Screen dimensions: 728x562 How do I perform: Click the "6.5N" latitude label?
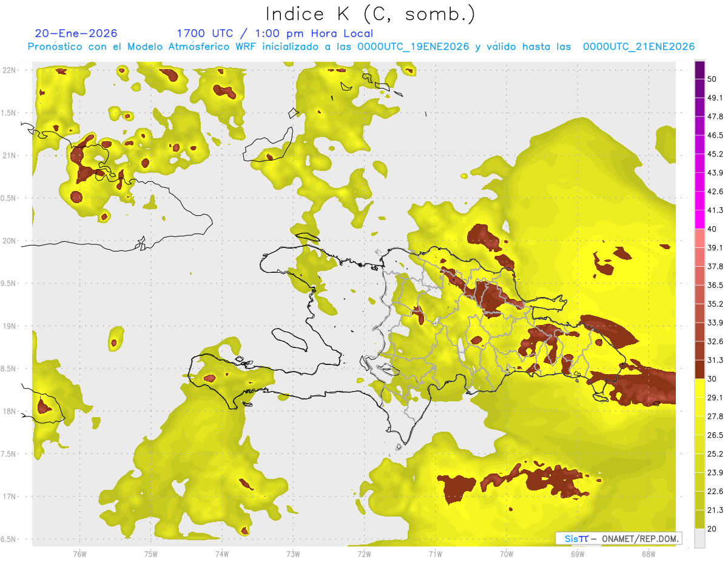point(8,540)
